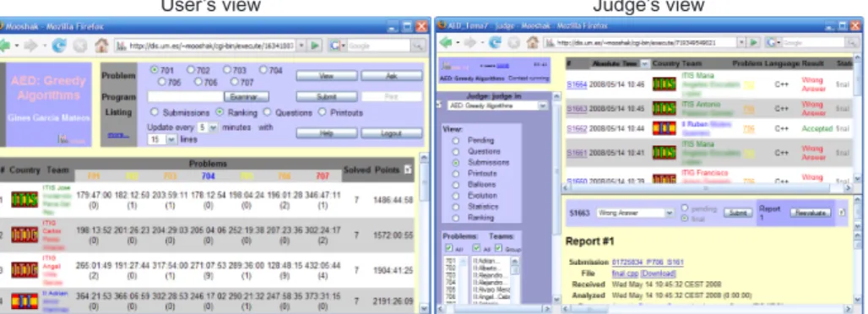Click search magnifier in Judge's view browser
Image resolution: width=868 pixels, height=314 pixels.
pyautogui.click(x=853, y=42)
